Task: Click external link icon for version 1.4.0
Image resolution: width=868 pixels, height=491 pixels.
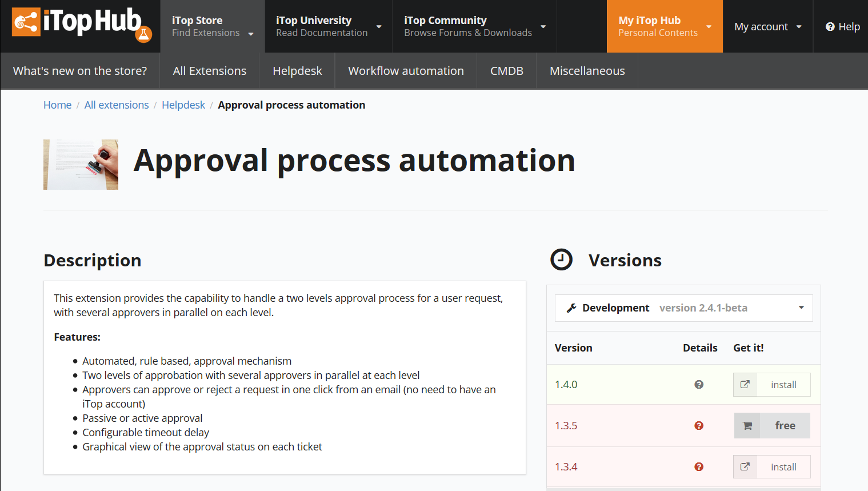Action: click(x=745, y=385)
